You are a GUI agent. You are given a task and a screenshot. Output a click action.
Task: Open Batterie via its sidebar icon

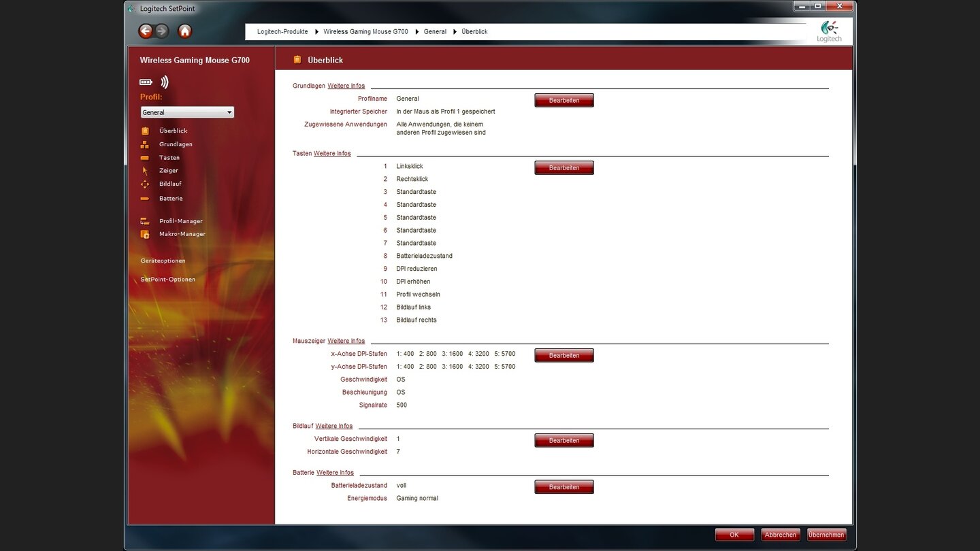[145, 199]
